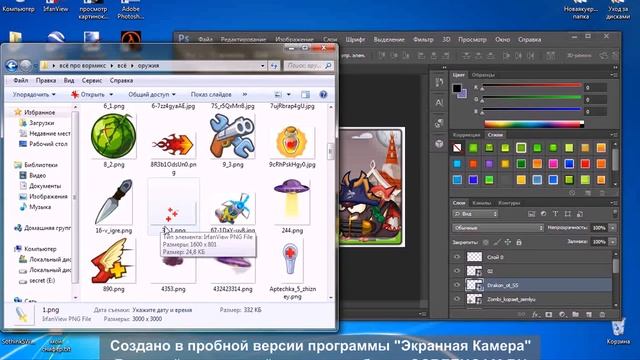Open the Recycle Bin on desktop
This screenshot has height=360, width=640.
point(618,333)
